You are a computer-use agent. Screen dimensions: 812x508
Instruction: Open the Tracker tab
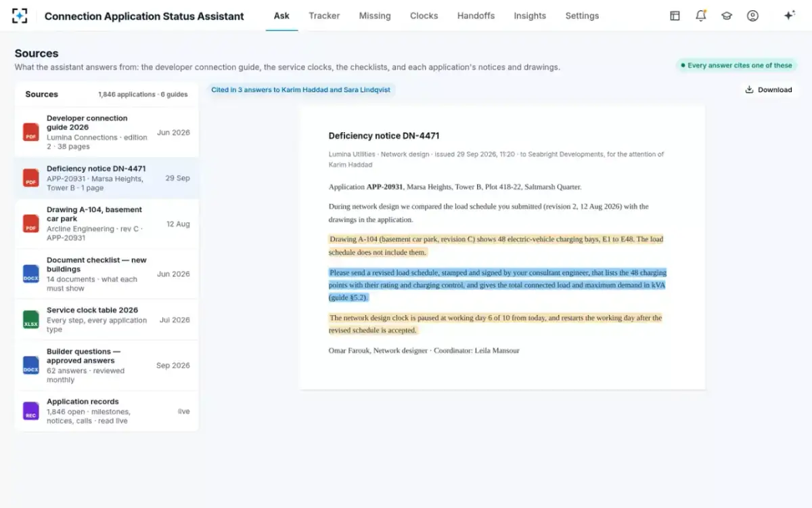(x=324, y=16)
